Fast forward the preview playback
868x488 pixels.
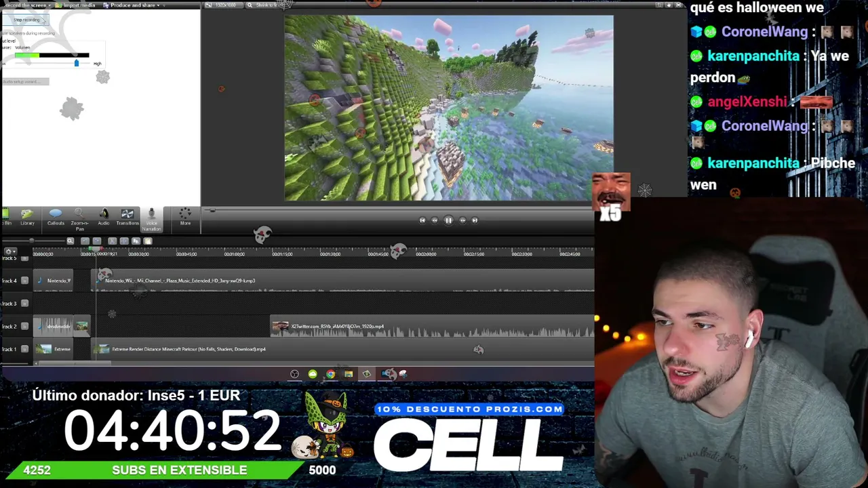click(462, 220)
